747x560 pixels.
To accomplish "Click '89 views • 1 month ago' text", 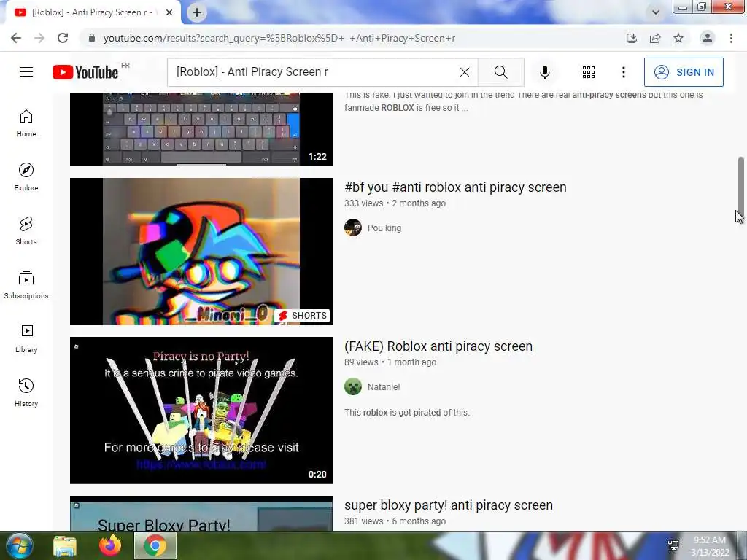I will pos(390,362).
